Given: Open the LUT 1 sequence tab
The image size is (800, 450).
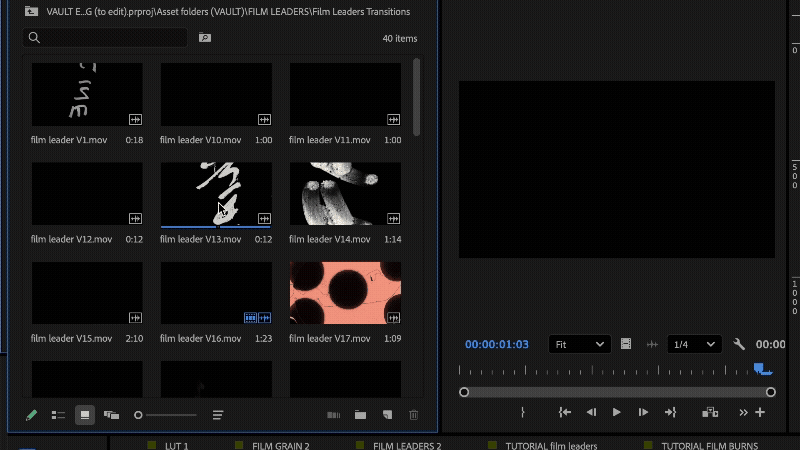Looking at the screenshot, I should point(176,445).
